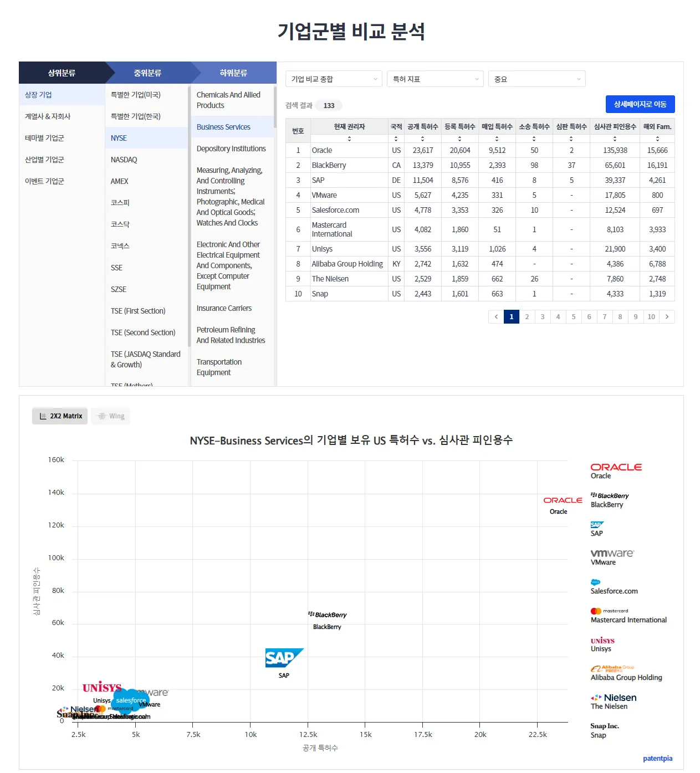Click the Salesforce.com row company name
Viewport: 700px width, 773px height.
335,210
